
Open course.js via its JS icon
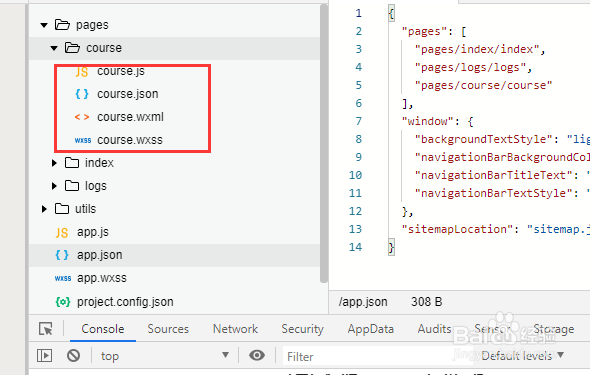point(82,71)
